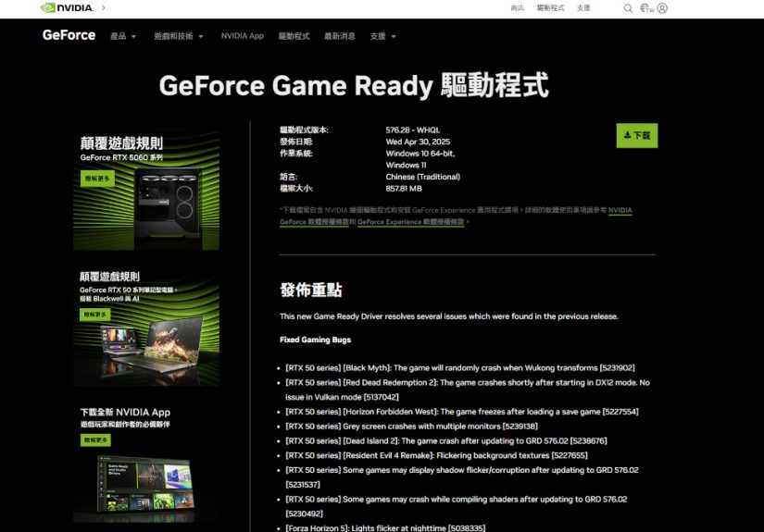The image size is (764, 532).
Task: Open 最新消息 menu item
Action: pos(340,36)
